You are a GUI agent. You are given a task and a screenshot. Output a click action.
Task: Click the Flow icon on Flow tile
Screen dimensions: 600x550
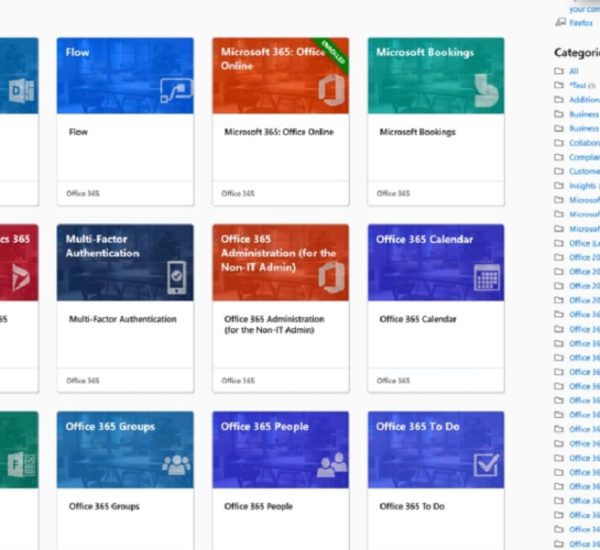pyautogui.click(x=176, y=91)
